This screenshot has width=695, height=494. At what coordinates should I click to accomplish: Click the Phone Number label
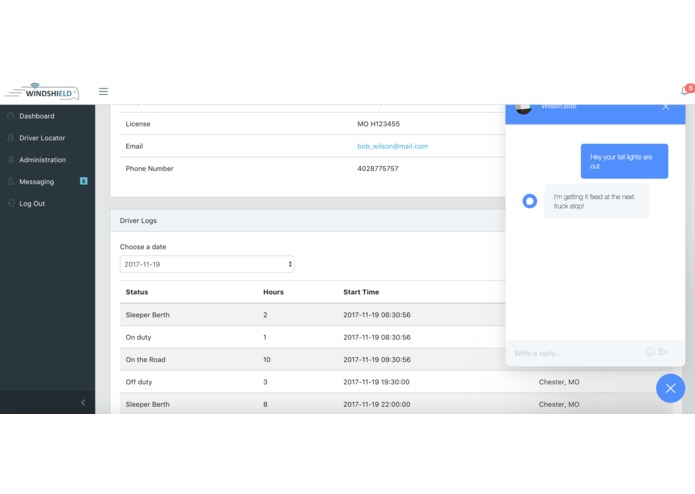pyautogui.click(x=149, y=168)
